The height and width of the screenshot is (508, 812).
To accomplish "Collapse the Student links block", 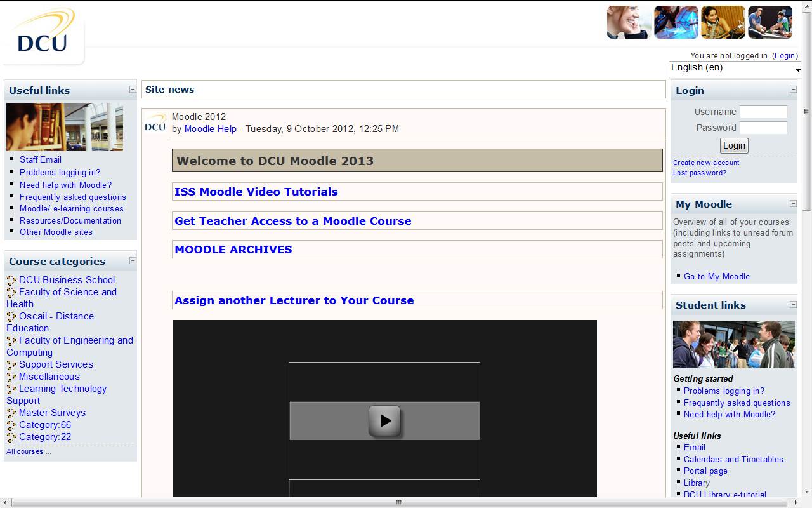I will (793, 304).
